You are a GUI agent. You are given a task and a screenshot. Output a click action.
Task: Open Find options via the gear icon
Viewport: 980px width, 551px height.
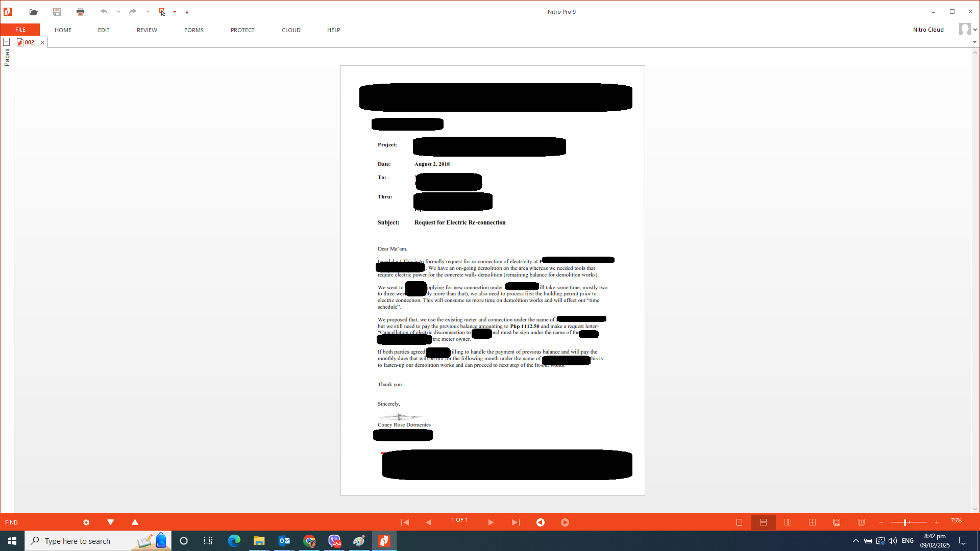[x=86, y=522]
